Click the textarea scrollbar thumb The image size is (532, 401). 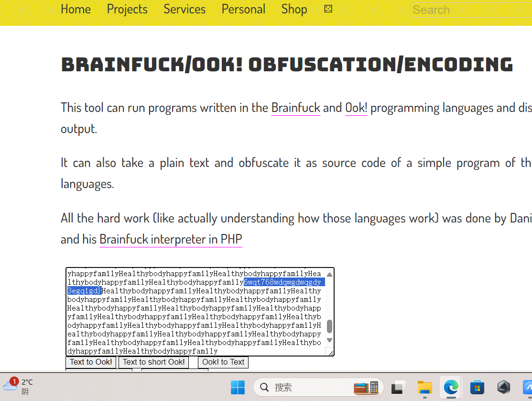tap(329, 326)
